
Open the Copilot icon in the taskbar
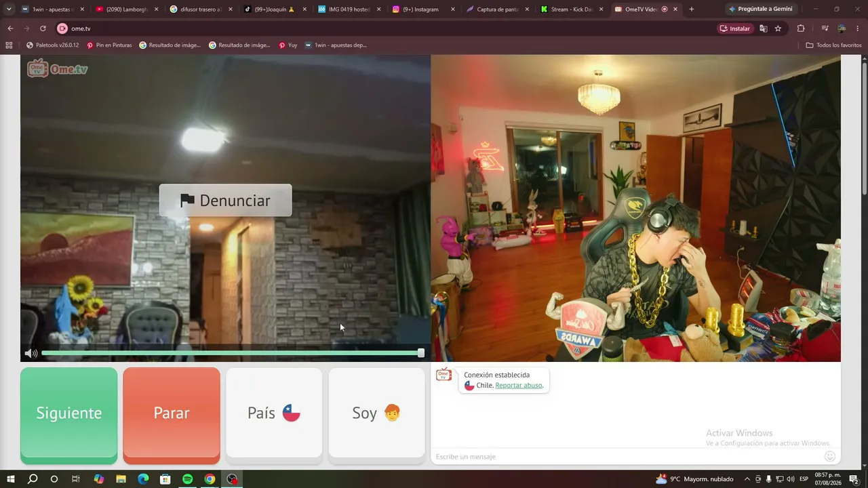click(98, 479)
